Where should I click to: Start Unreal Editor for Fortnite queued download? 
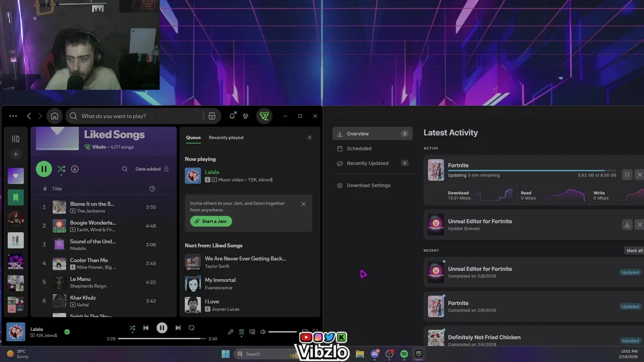click(x=627, y=225)
